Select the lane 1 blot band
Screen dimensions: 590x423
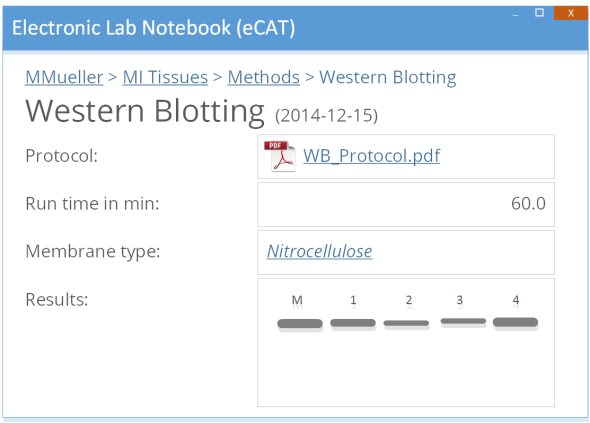click(x=353, y=323)
